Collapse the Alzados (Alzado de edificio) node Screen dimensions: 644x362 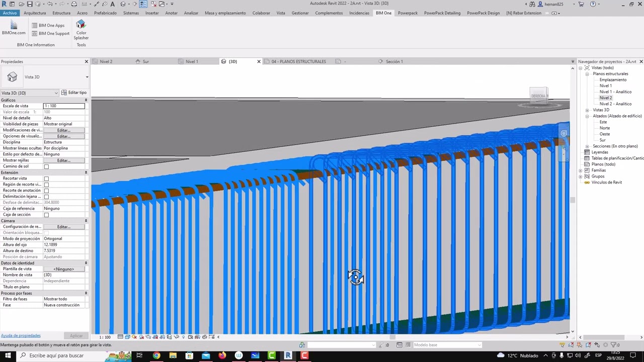click(x=587, y=116)
